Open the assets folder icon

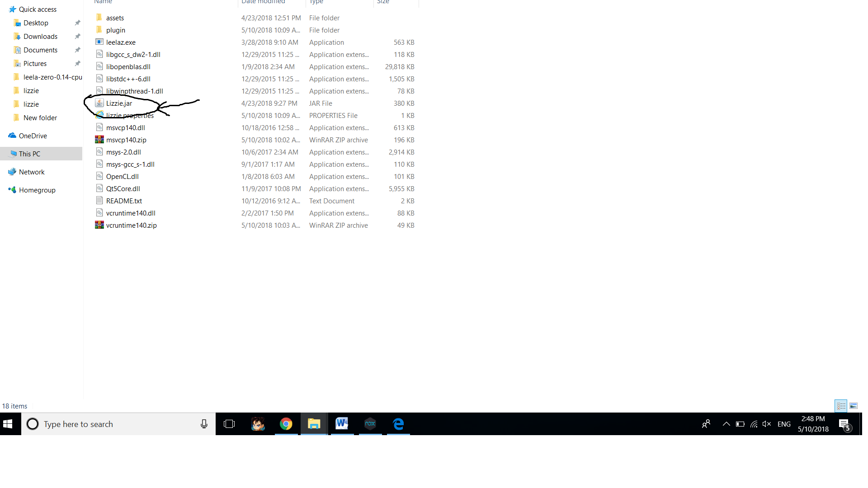[99, 18]
